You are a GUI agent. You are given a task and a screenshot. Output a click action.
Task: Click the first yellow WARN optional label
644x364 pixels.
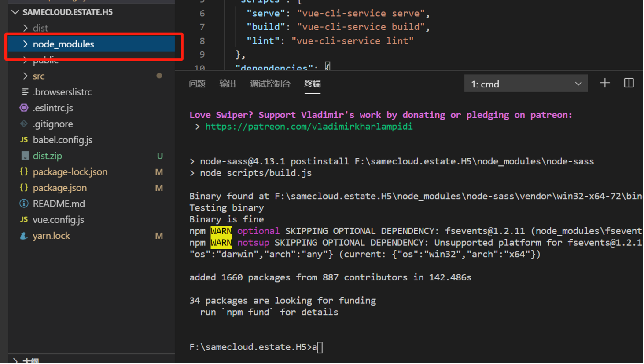pos(221,231)
